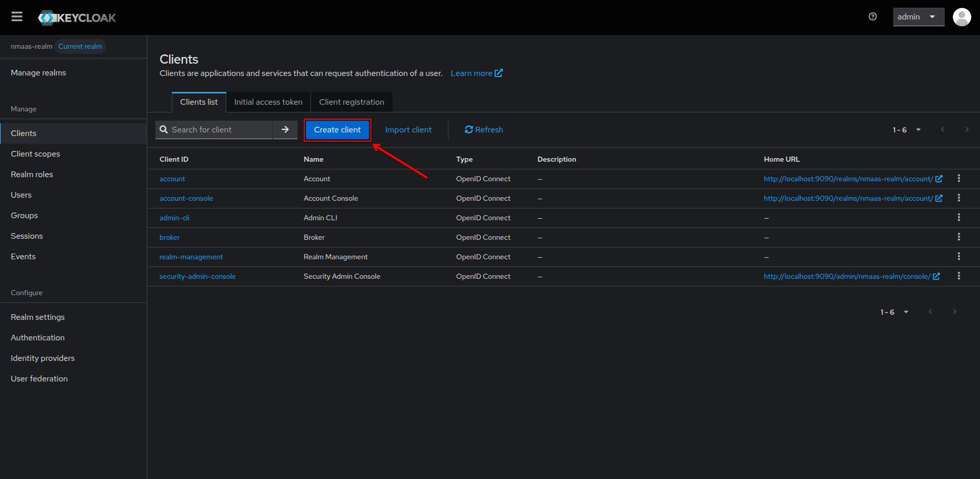
Task: Switch to Initial access token tab
Action: click(x=268, y=102)
